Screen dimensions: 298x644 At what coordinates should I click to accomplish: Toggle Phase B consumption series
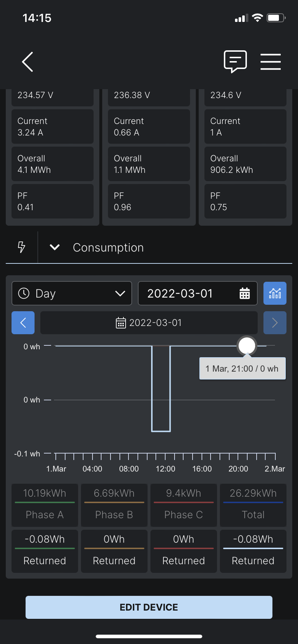(114, 505)
